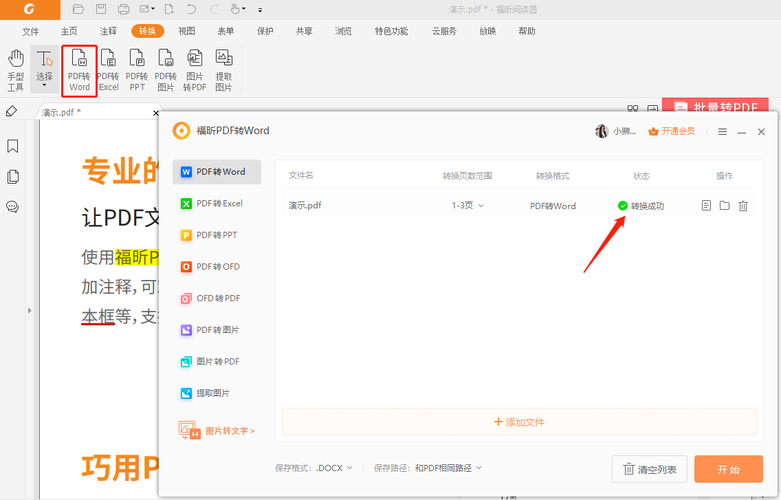Screen dimensions: 781x500
Task: Click the save icon in title bar
Action: tap(101, 9)
